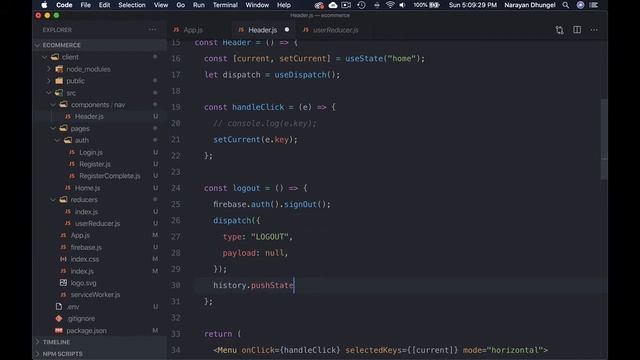Open firebase.js in the file tree
The image size is (640, 360).
click(86, 247)
